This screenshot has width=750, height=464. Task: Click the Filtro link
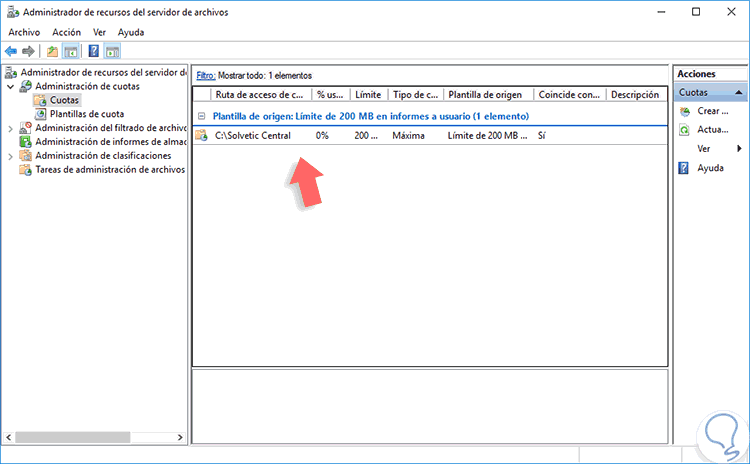[206, 76]
